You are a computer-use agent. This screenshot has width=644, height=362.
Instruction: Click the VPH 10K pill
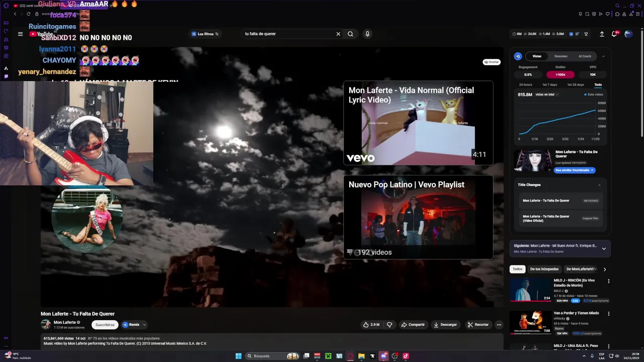coord(593,74)
